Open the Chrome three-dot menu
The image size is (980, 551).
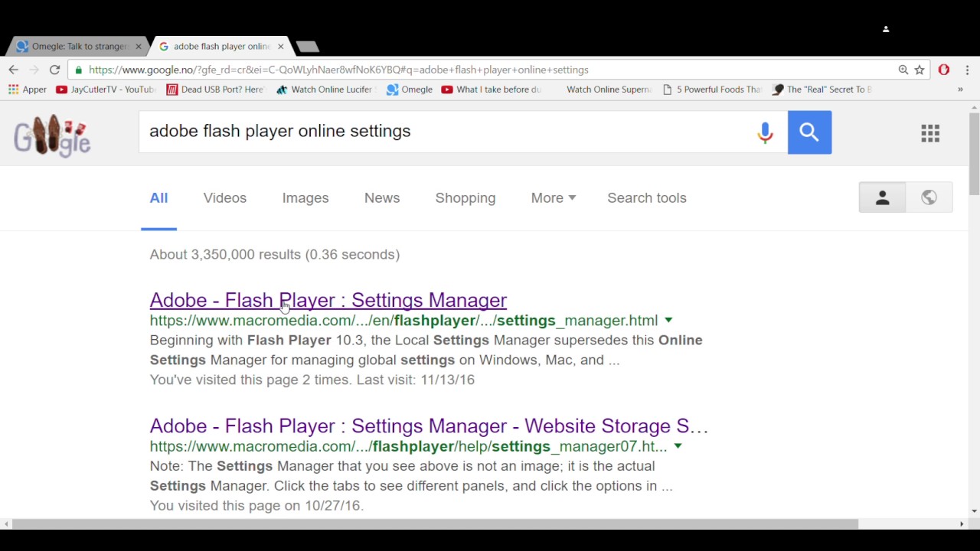tap(967, 70)
